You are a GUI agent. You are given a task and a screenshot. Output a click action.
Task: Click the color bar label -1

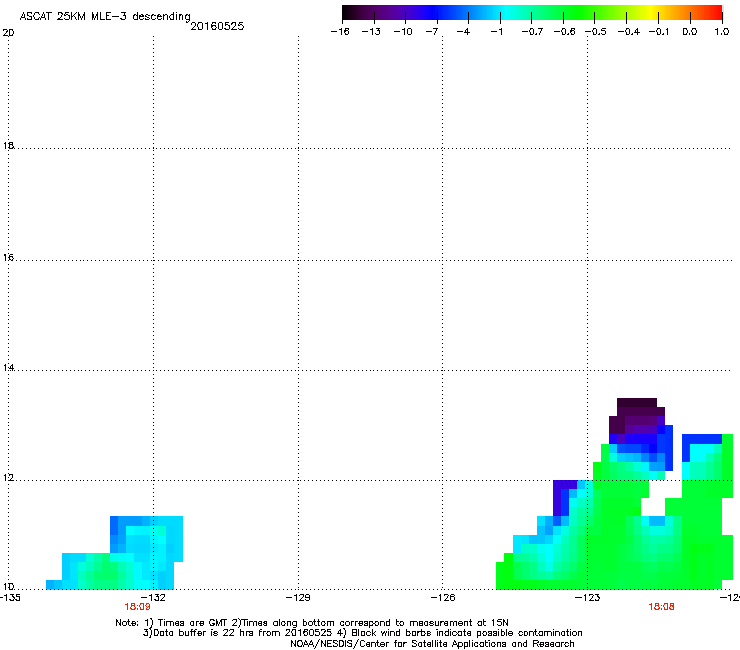(496, 32)
